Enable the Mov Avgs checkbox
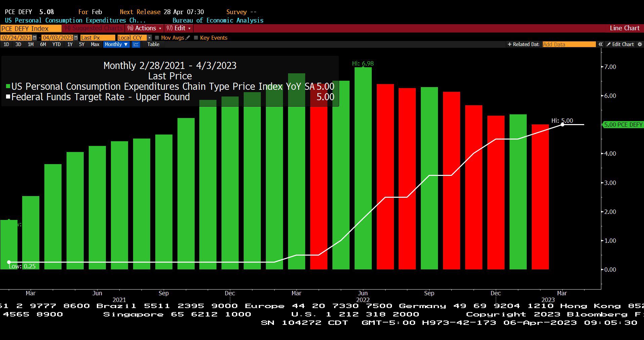The height and width of the screenshot is (340, 644). pyautogui.click(x=157, y=38)
